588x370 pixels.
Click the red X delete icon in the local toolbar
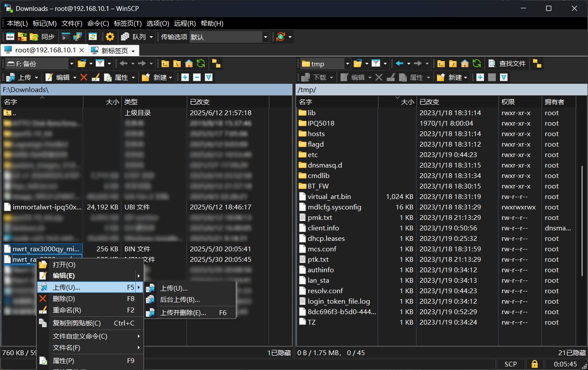click(84, 77)
